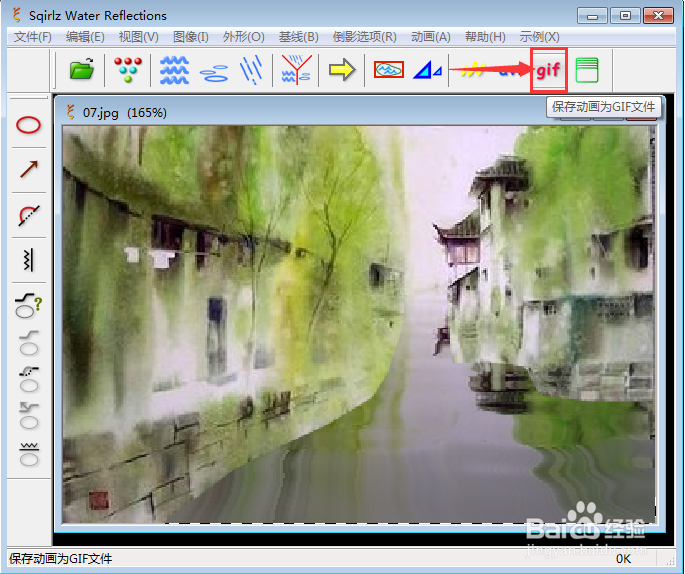Open the 倒影选项(R) menu
Screen dimensions: 685x574
point(364,37)
